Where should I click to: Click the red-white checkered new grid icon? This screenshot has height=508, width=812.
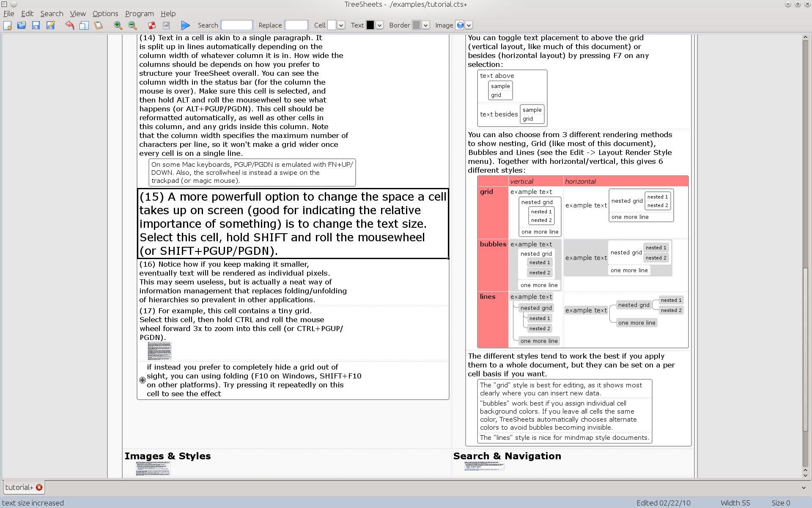pyautogui.click(x=152, y=25)
